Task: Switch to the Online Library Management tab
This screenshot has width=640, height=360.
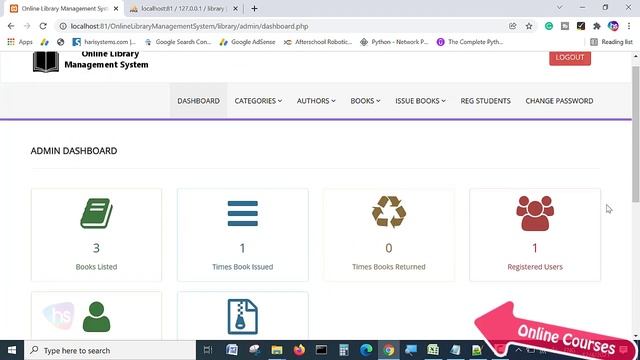Action: [63, 9]
